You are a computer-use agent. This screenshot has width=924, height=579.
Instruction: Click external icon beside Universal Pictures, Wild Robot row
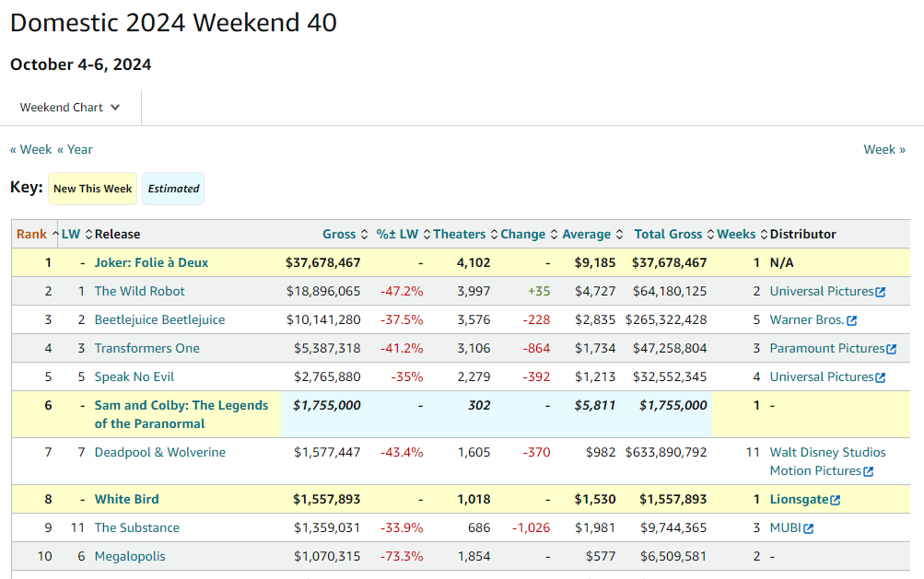pyautogui.click(x=881, y=292)
